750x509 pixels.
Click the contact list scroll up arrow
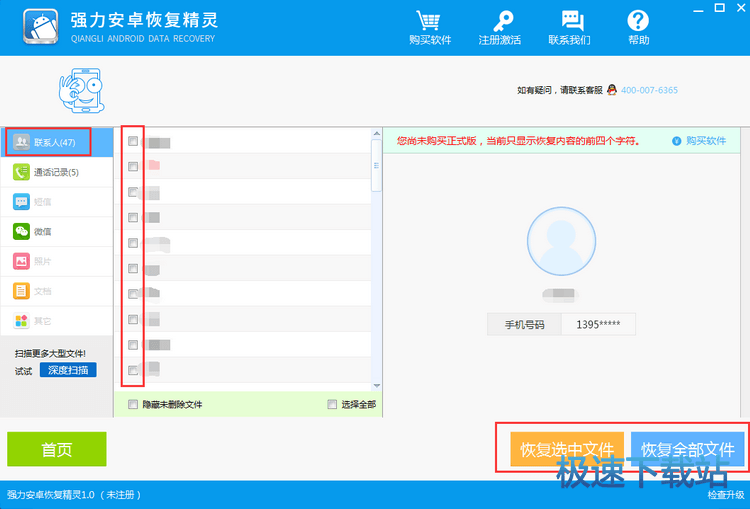376,133
